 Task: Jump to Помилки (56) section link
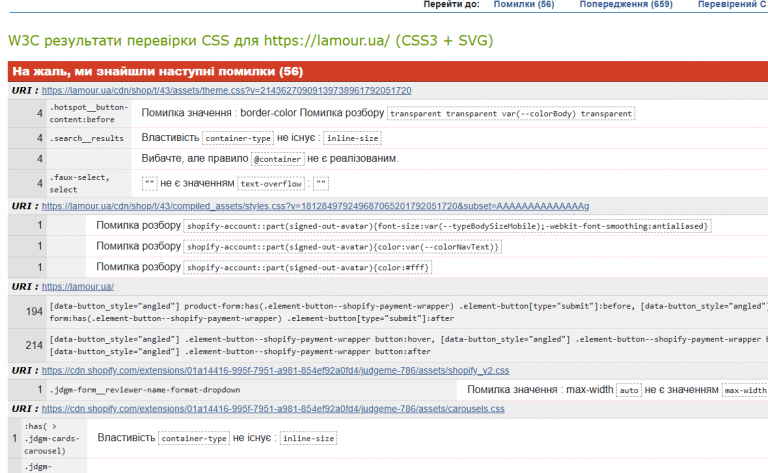524,4
